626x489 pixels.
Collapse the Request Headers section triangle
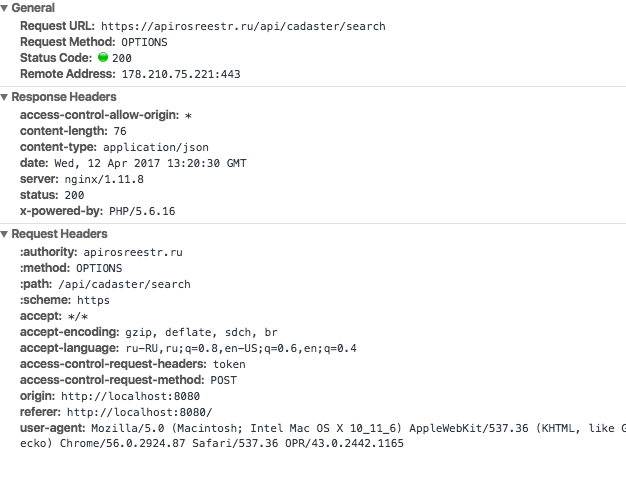5,234
